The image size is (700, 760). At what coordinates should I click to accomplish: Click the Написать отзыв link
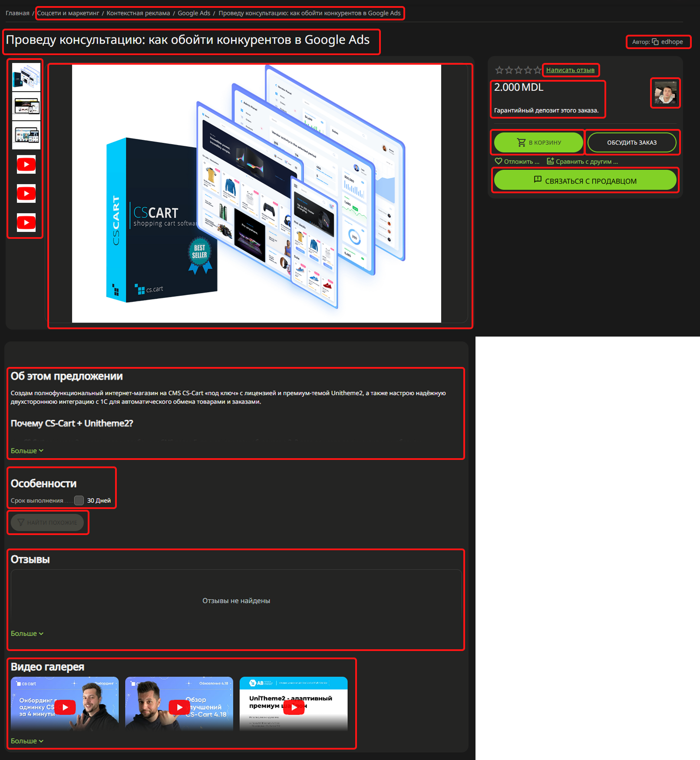(570, 70)
